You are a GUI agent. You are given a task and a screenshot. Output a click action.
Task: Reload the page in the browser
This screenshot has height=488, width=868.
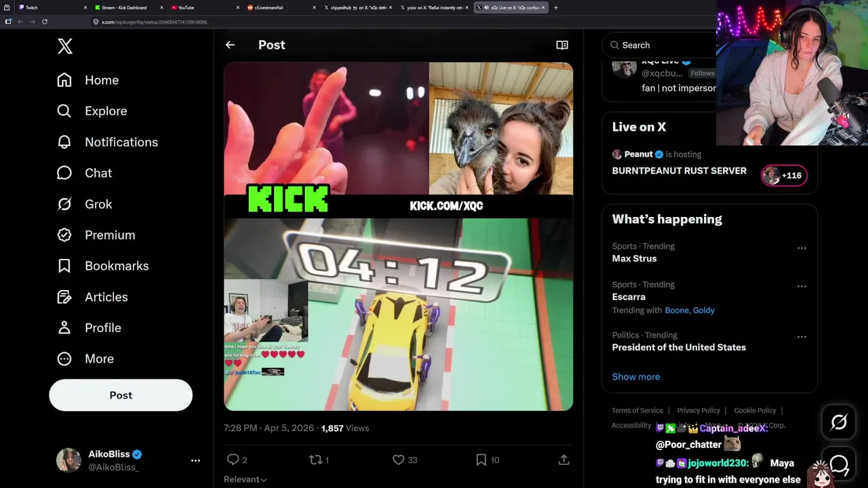pos(45,22)
